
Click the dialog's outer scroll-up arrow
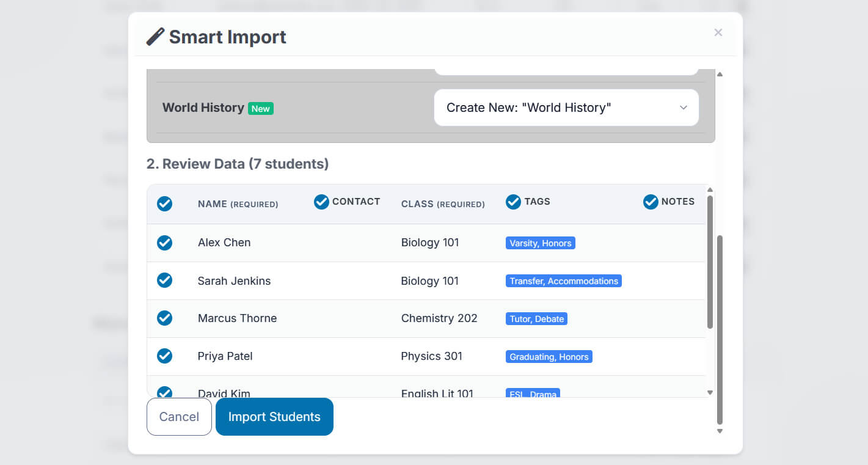tap(720, 74)
